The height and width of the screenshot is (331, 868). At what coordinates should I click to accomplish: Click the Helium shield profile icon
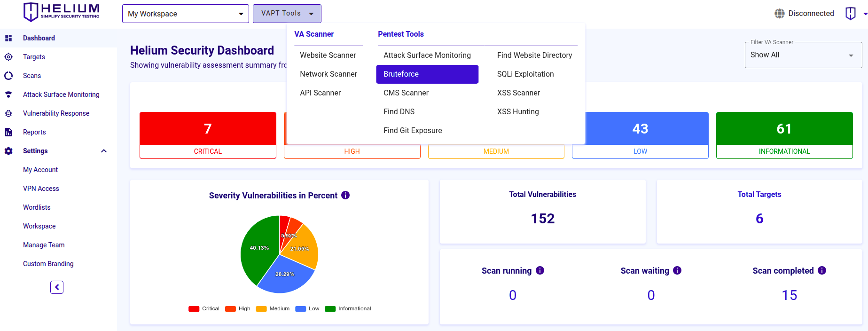click(x=850, y=14)
